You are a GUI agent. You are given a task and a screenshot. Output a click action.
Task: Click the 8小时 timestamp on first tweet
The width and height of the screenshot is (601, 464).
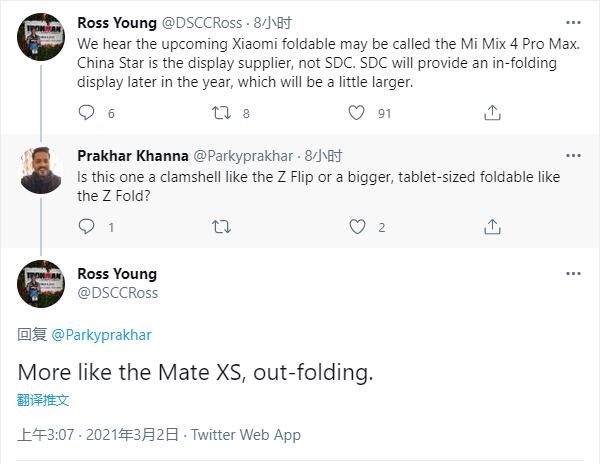point(274,20)
